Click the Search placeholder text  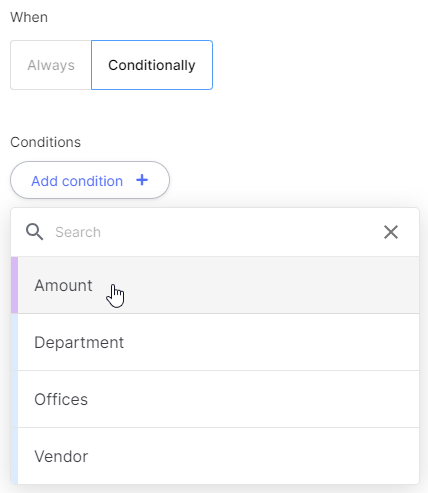[x=78, y=232]
